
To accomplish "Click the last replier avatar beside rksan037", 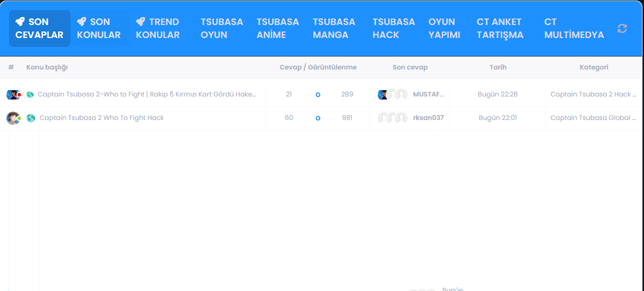I will click(x=401, y=118).
